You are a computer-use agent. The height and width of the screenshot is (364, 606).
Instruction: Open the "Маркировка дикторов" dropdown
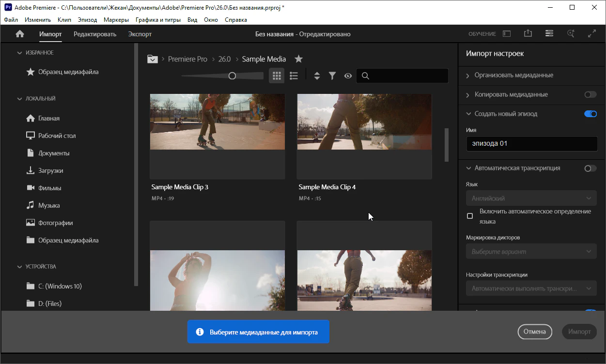[x=531, y=252]
